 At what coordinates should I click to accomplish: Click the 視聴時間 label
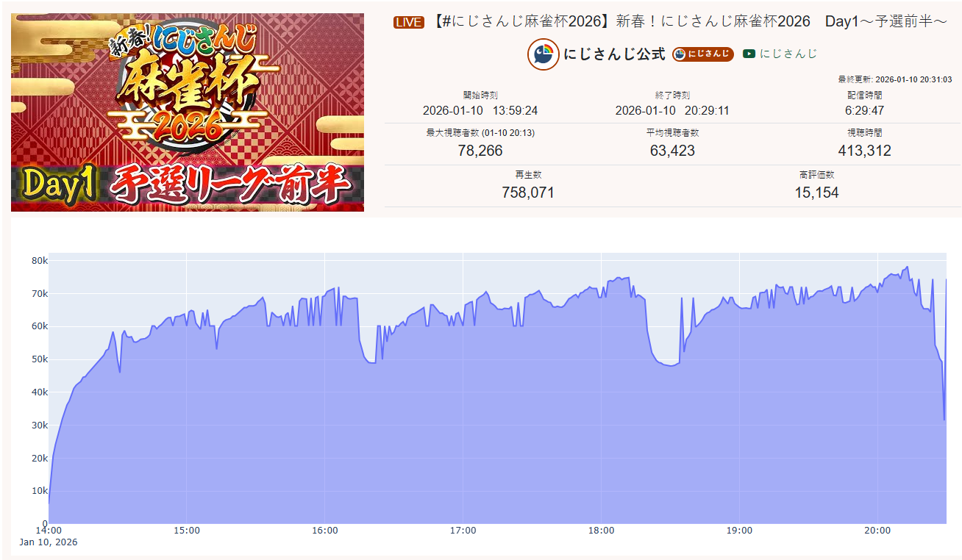click(864, 133)
